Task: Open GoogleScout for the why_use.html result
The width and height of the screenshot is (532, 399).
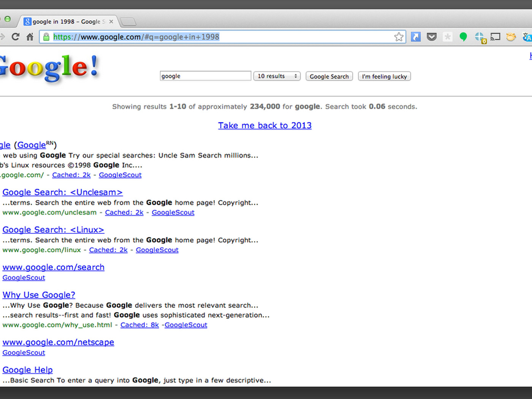Action: click(x=186, y=325)
